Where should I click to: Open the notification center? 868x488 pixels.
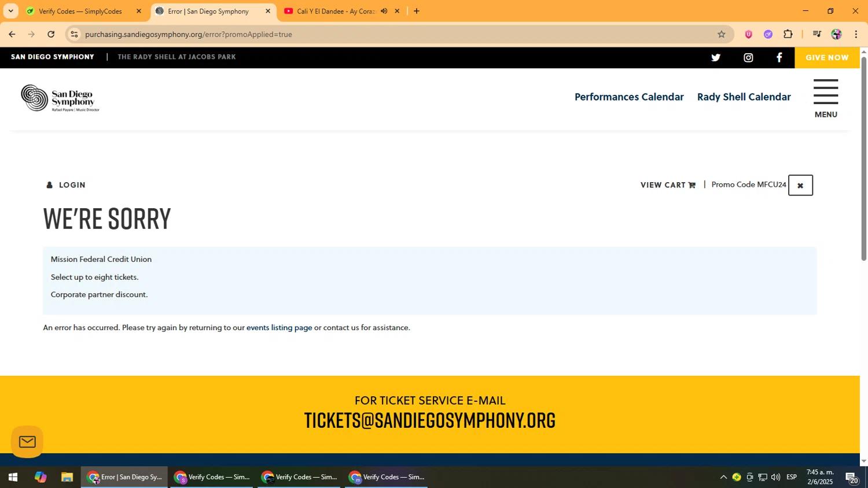[852, 478]
